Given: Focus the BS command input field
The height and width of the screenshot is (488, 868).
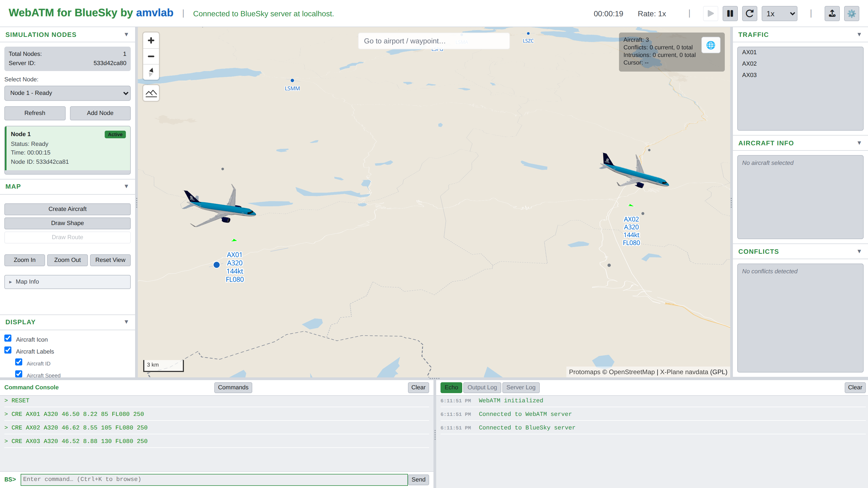Looking at the screenshot, I should tap(214, 480).
